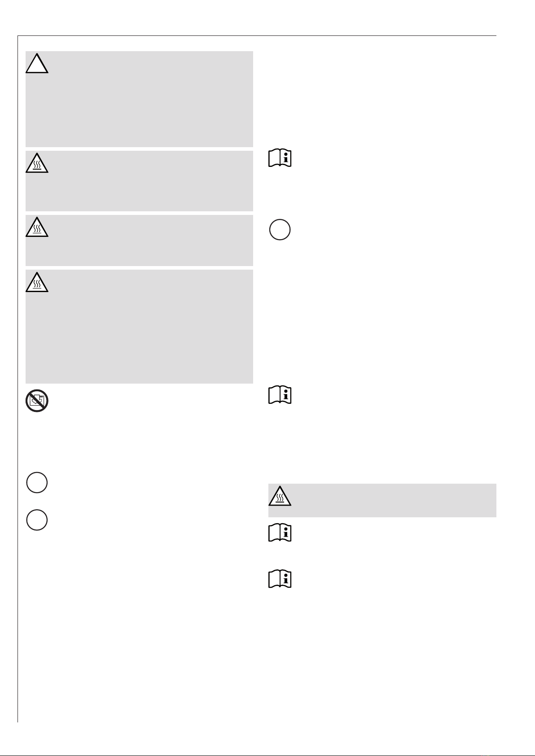Click the topmost open-book info icon in the right column
This screenshot has width=535, height=756.
coord(280,158)
